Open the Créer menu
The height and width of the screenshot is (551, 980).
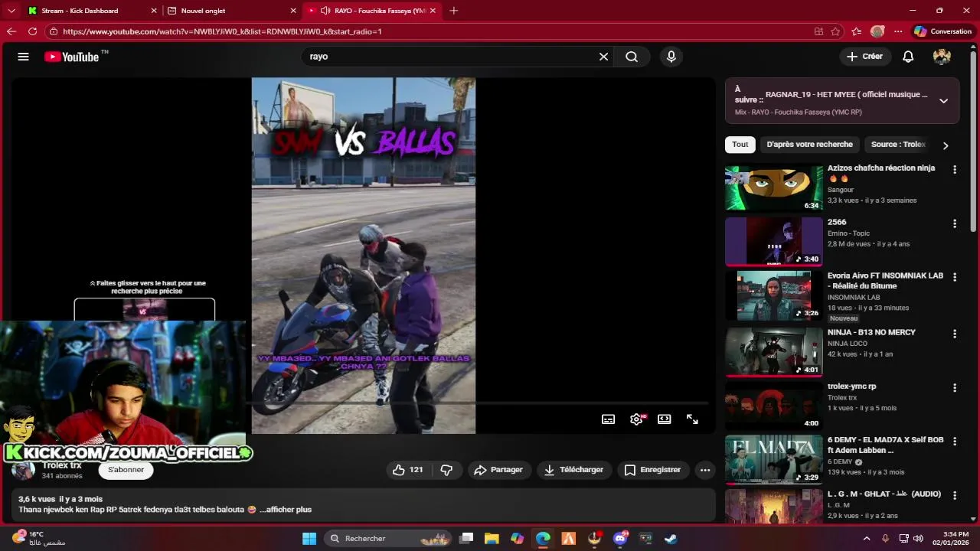pyautogui.click(x=864, y=57)
